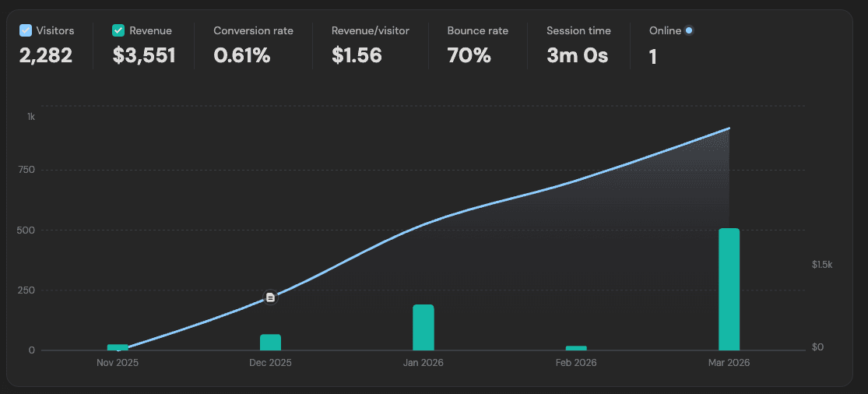Click the $1.5k right axis label
Viewport: 868px width, 394px height.
click(822, 265)
